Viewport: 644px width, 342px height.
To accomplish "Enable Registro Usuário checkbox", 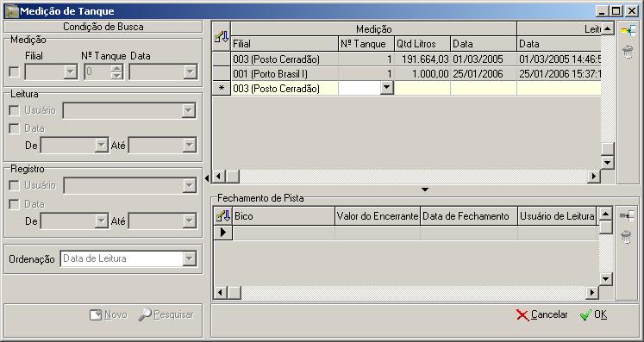I will click(x=15, y=185).
